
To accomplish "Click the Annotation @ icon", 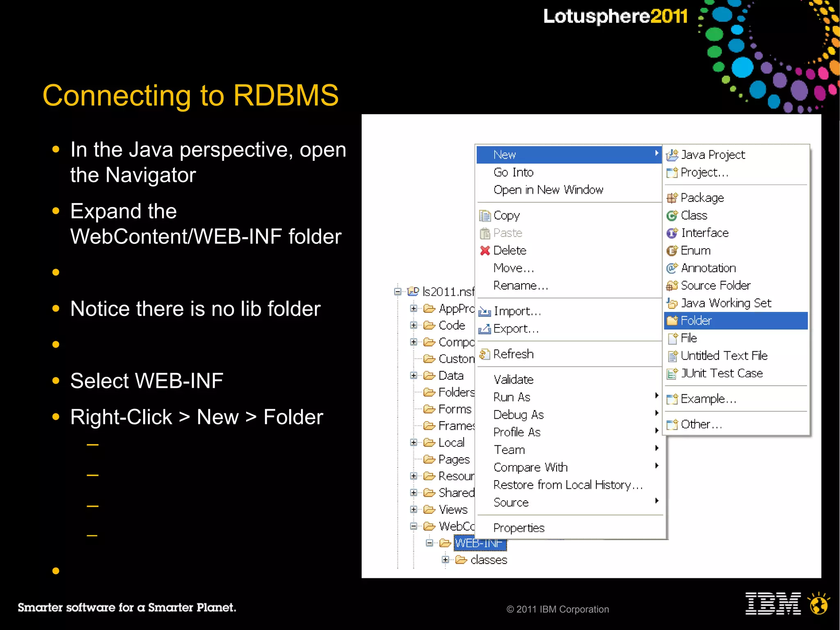I will (672, 268).
